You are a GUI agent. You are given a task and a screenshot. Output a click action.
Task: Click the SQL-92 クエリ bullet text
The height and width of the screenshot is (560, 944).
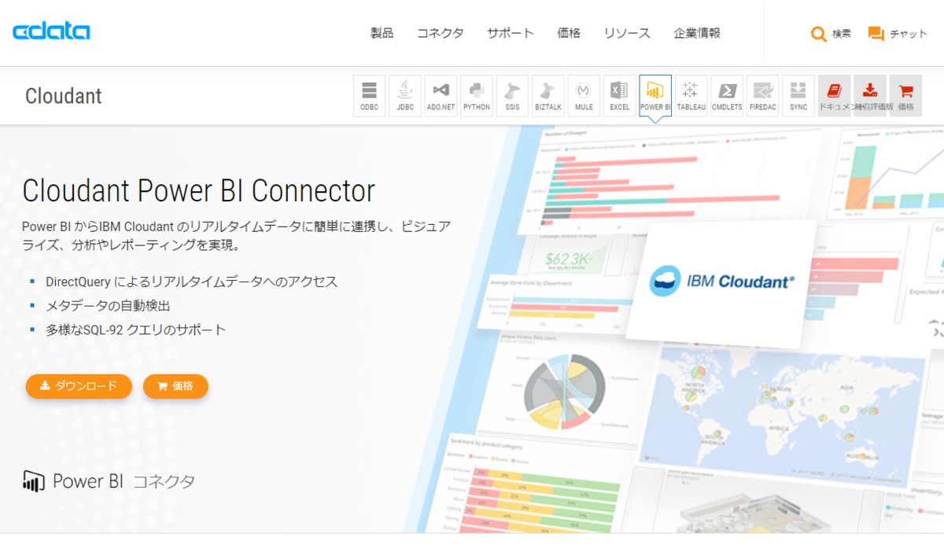pyautogui.click(x=136, y=330)
